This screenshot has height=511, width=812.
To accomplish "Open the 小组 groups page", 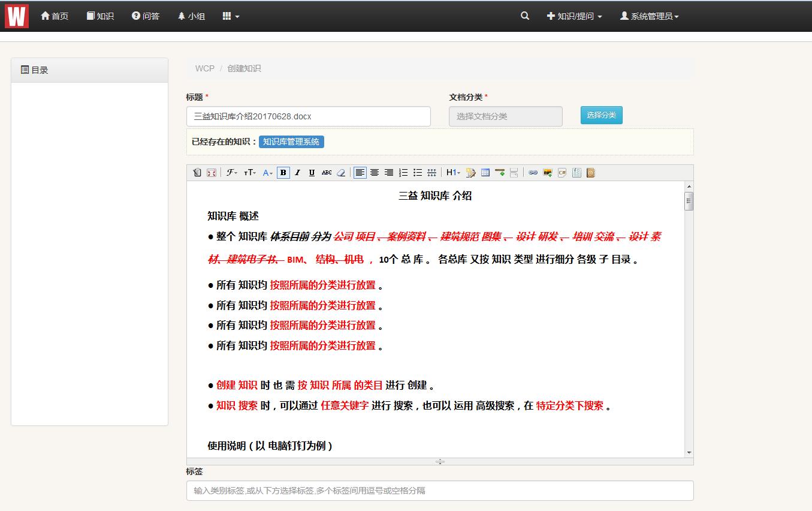I will (x=191, y=16).
